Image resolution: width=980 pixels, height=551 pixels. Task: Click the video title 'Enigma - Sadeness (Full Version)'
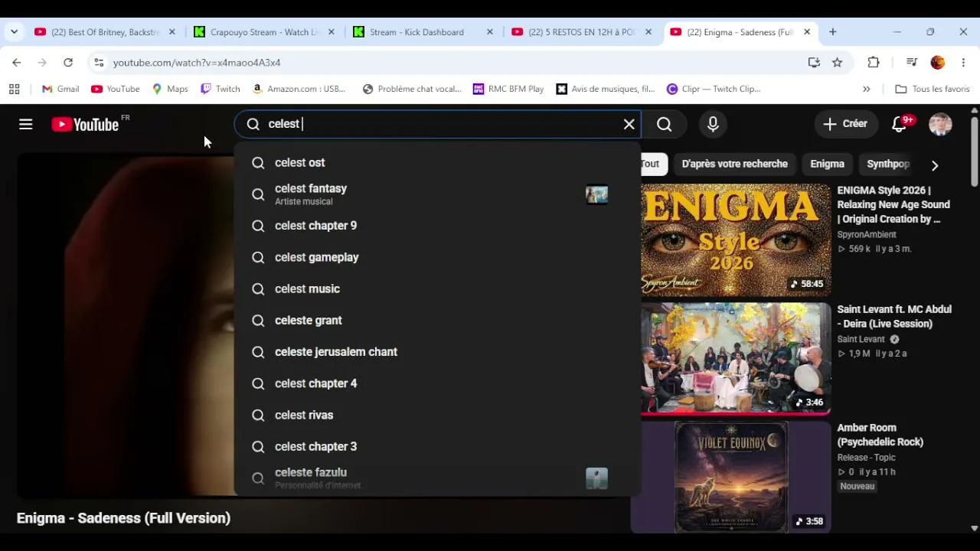point(123,518)
